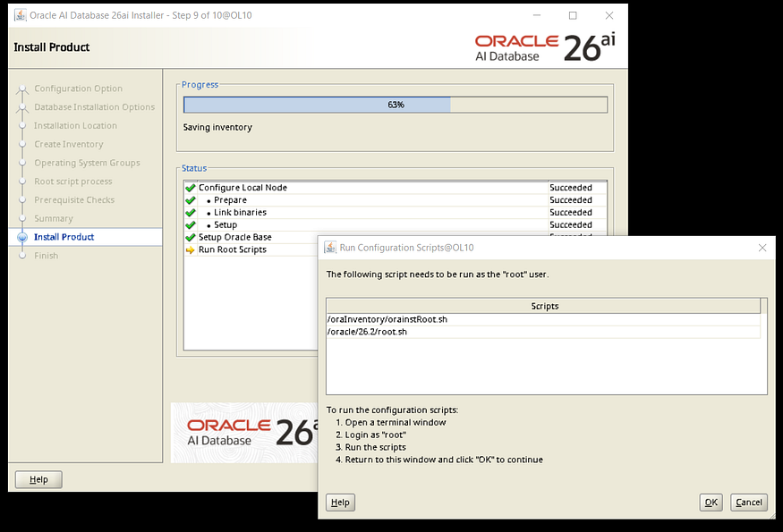Click OK in Run Configuration Scripts dialog

pyautogui.click(x=711, y=502)
